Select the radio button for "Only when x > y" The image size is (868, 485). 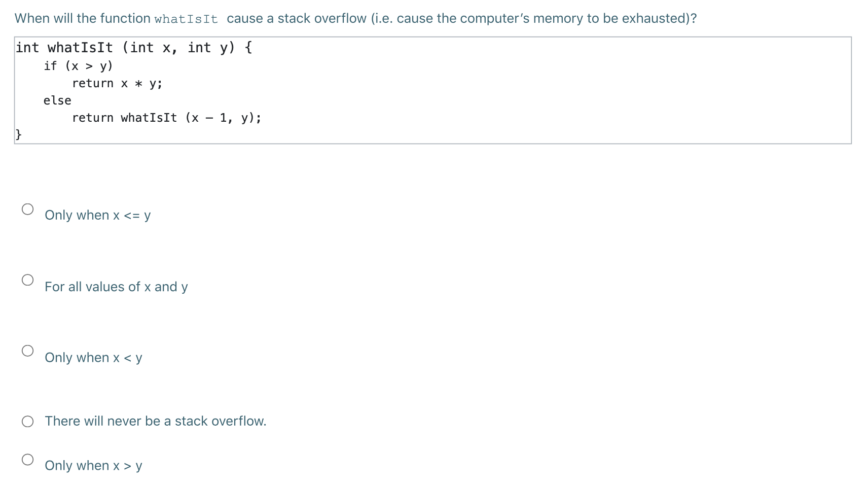pyautogui.click(x=28, y=459)
